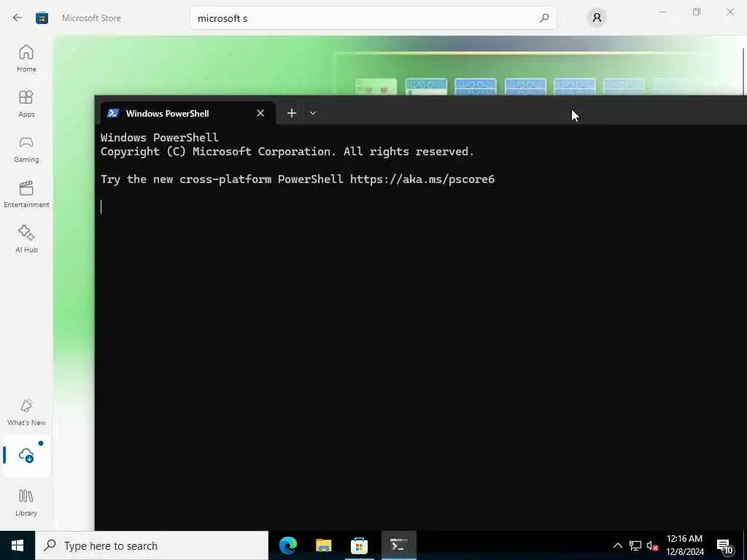The width and height of the screenshot is (747, 560).
Task: Open Apps section in Store sidebar
Action: point(26,104)
